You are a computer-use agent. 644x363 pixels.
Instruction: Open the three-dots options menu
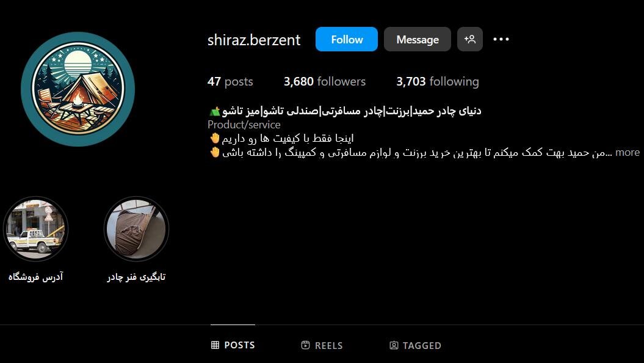pos(501,39)
